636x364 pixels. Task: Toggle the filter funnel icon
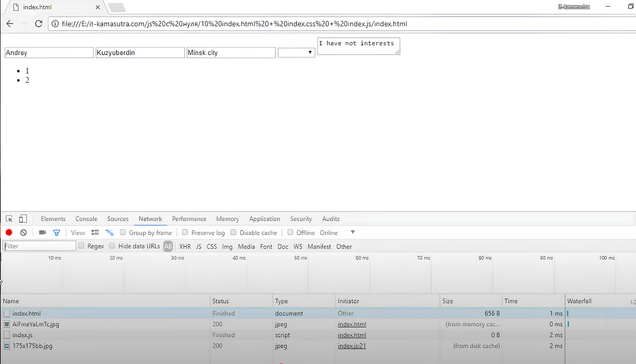(x=56, y=233)
